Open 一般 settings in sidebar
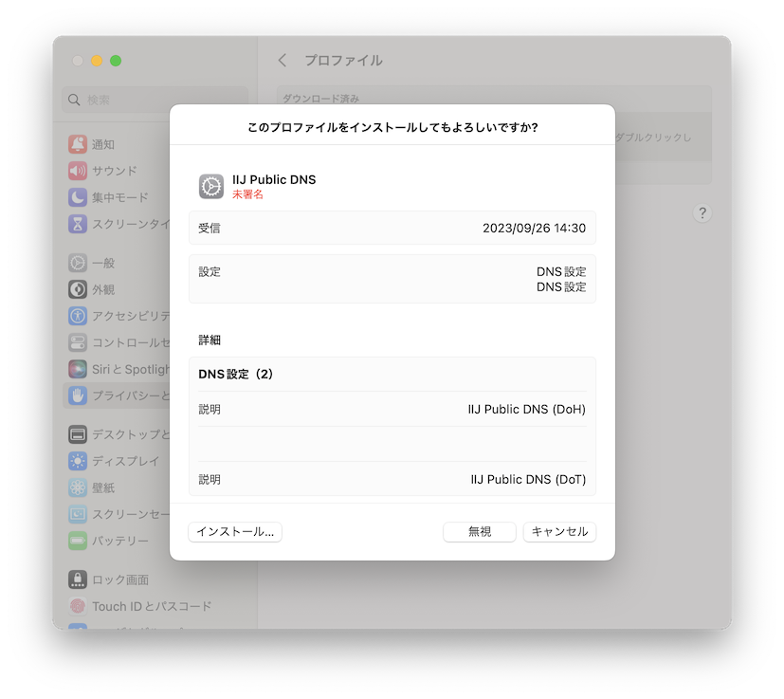The width and height of the screenshot is (784, 699). click(x=103, y=263)
